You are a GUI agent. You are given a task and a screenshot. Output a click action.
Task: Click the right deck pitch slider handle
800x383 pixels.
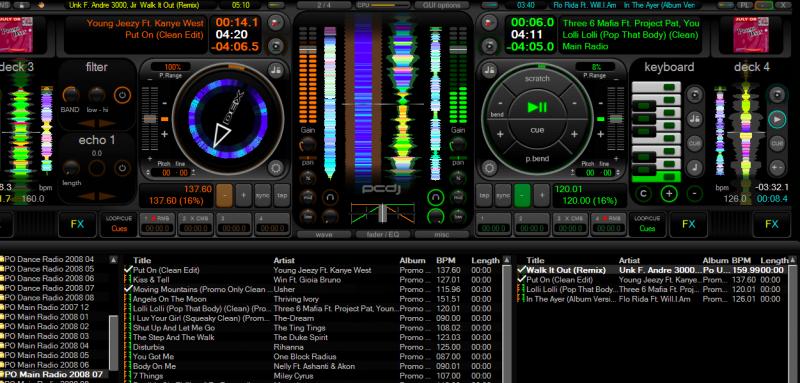616,119
